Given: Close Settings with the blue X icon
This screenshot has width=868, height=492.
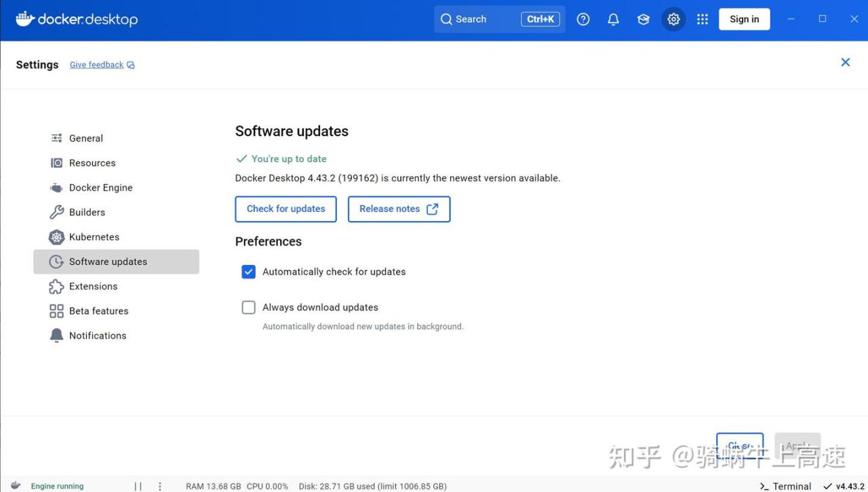Looking at the screenshot, I should click(846, 62).
